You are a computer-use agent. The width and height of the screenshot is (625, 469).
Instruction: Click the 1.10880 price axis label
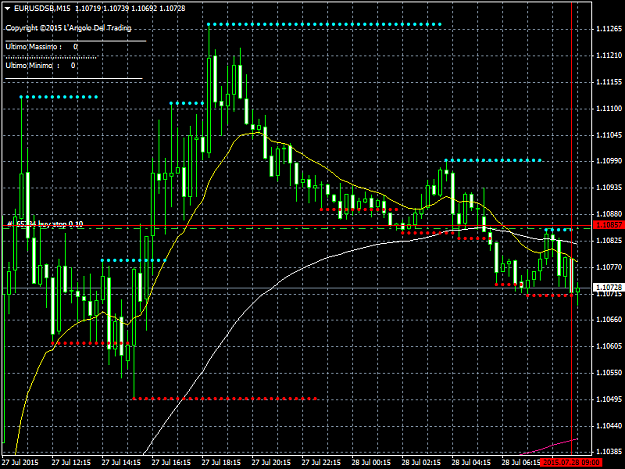tap(609, 214)
